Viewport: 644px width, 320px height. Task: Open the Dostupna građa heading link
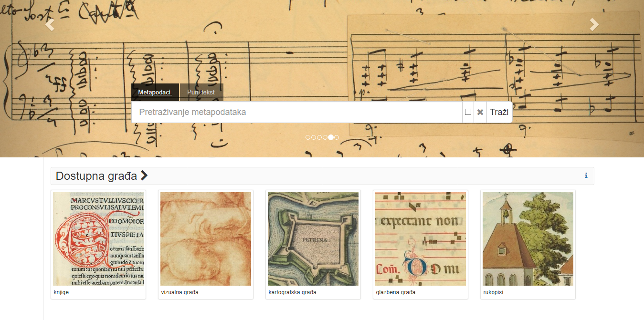tap(96, 175)
